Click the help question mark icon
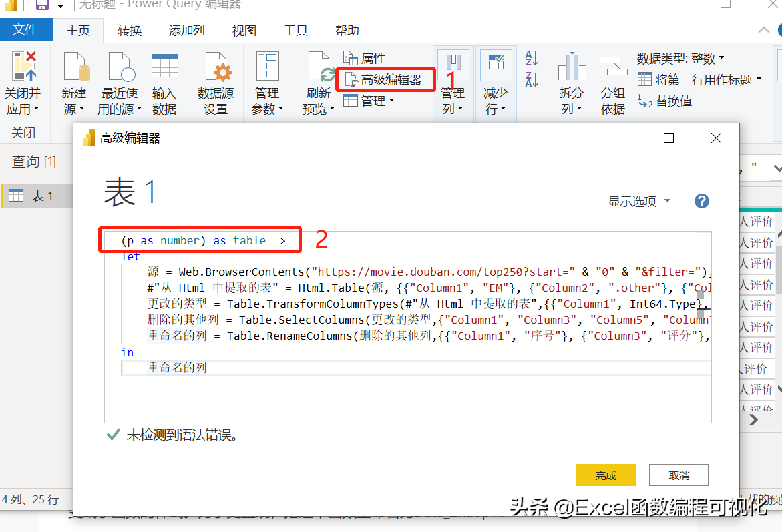 [702, 201]
